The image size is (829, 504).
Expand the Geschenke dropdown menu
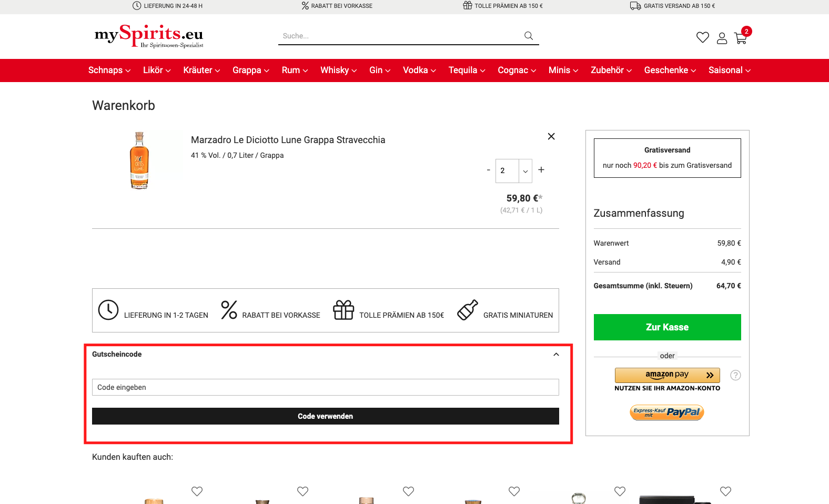tap(670, 70)
